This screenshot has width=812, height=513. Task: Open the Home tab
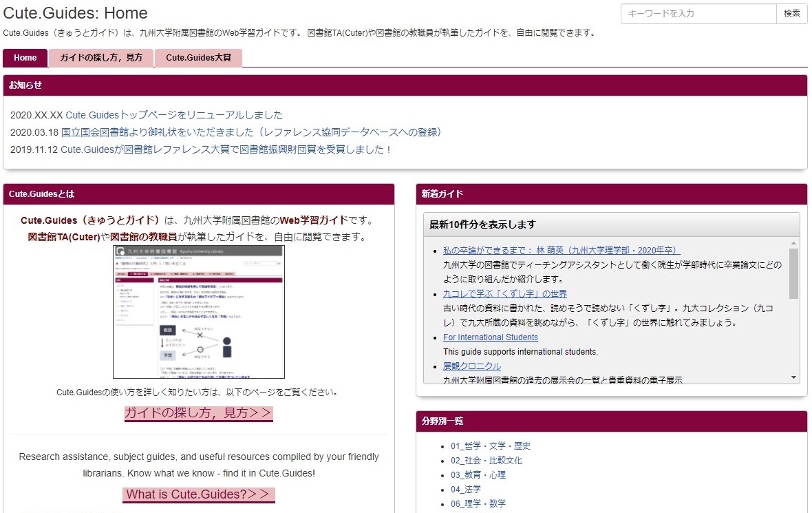tap(25, 58)
